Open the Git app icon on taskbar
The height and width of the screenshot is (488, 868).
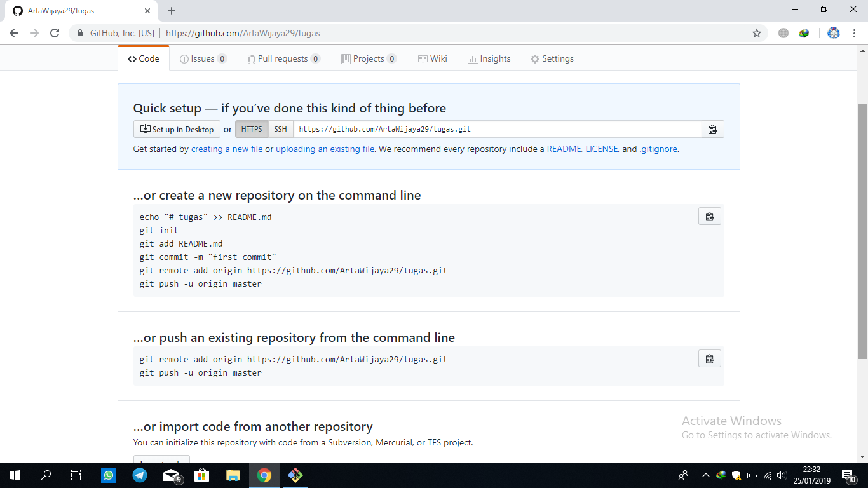coord(295,475)
